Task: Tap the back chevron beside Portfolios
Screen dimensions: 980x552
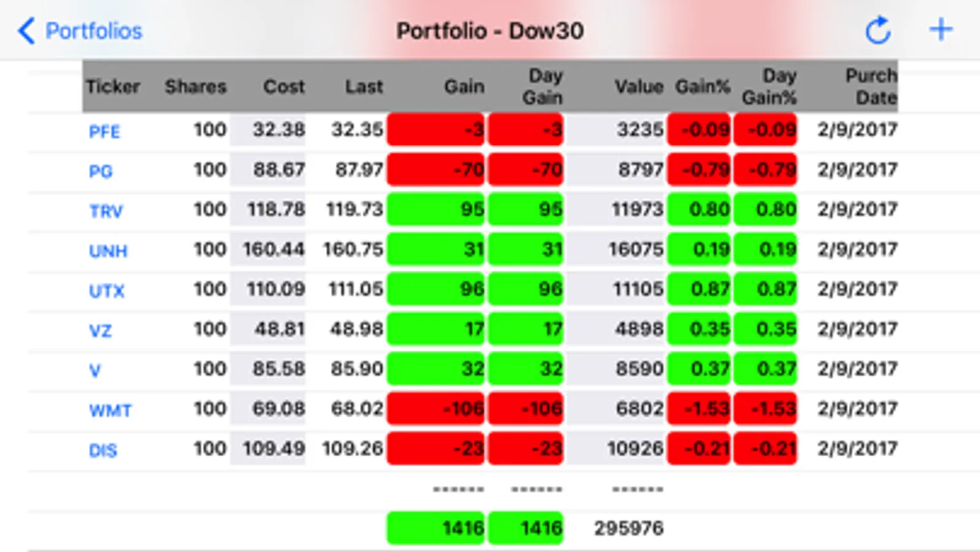Action: (x=26, y=31)
